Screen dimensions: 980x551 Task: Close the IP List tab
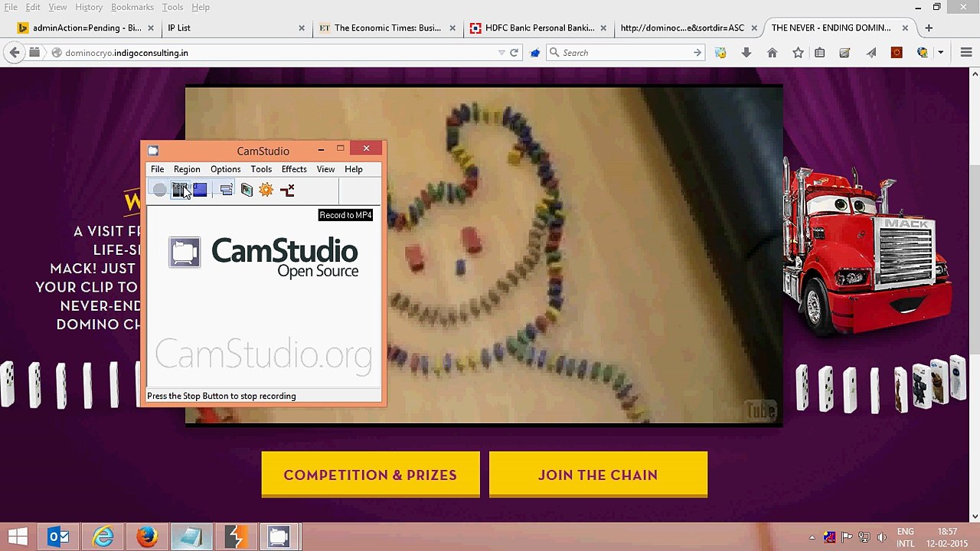pos(302,28)
